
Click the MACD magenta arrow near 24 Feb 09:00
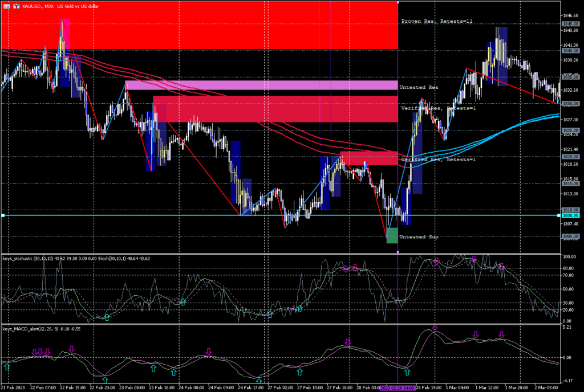click(x=209, y=352)
